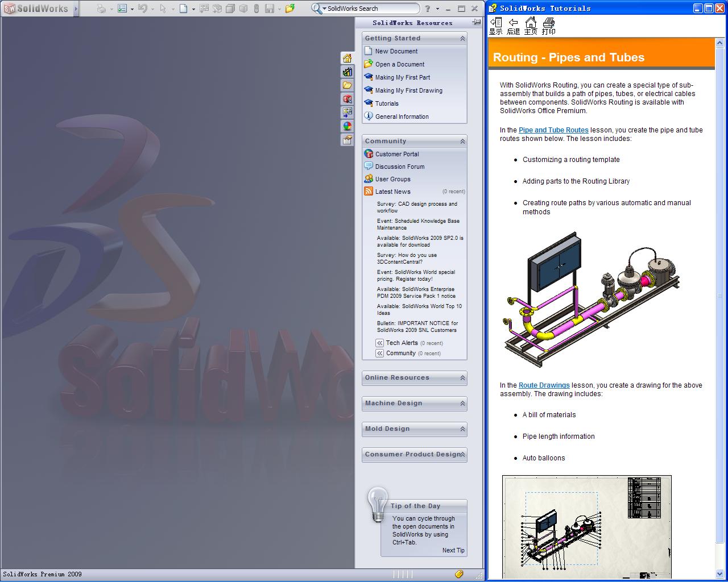Click the Home (主页) icon in Tutorials
728x582 pixels.
pos(531,26)
